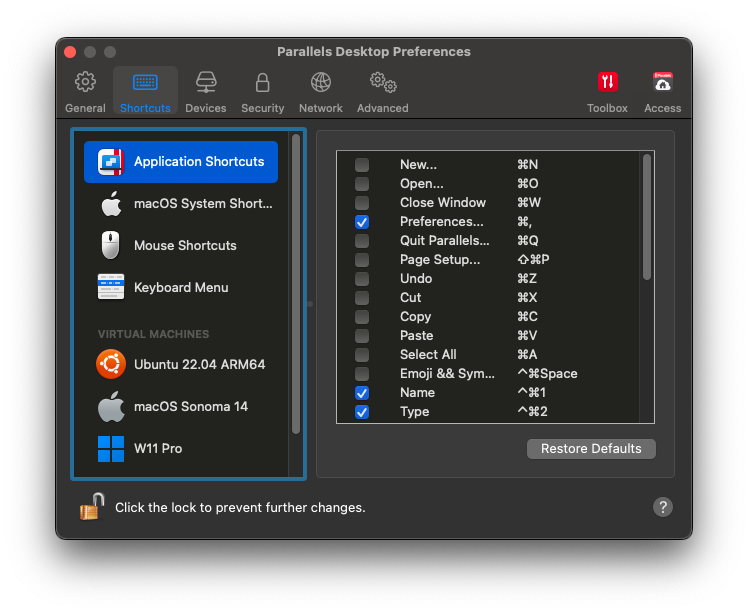Open the Advanced preferences tab
748x613 pixels.
point(382,90)
